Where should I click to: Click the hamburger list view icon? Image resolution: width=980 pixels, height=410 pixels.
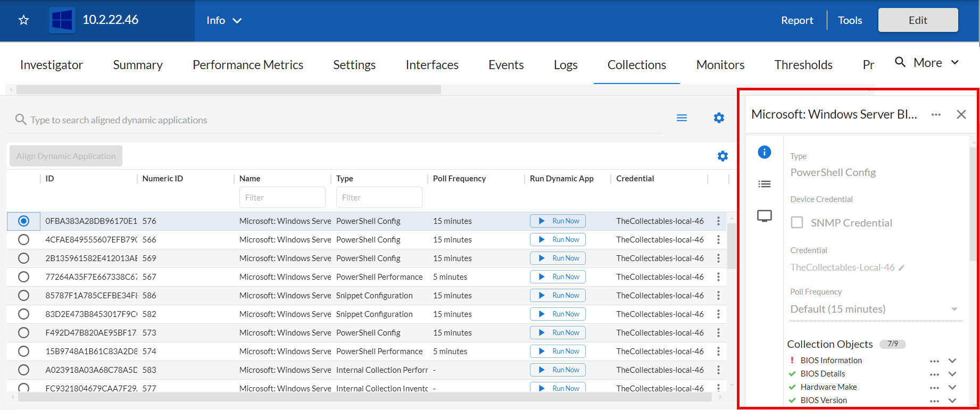pos(682,118)
